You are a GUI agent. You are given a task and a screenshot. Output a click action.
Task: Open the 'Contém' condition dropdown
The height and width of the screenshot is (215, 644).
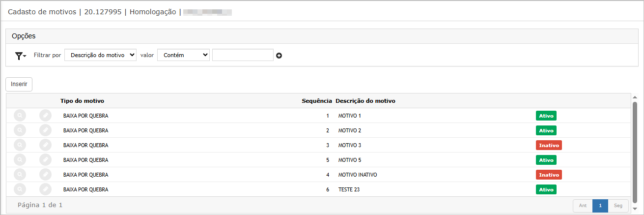(183, 55)
